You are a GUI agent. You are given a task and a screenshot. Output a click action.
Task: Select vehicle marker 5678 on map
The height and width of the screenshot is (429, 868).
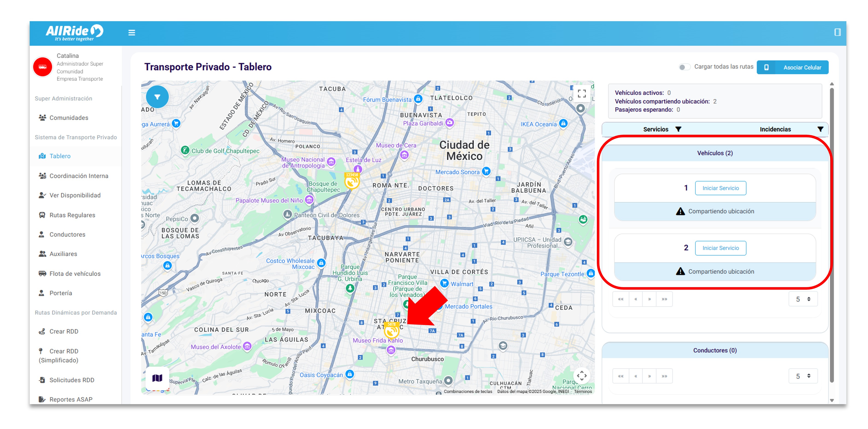click(391, 331)
